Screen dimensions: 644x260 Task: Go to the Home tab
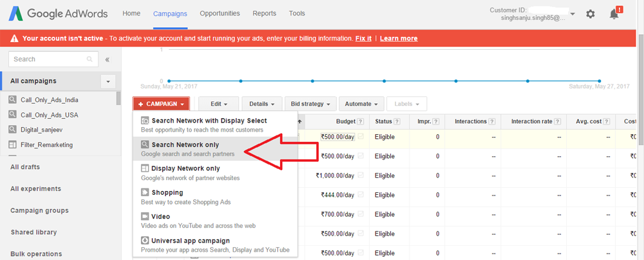(131, 14)
